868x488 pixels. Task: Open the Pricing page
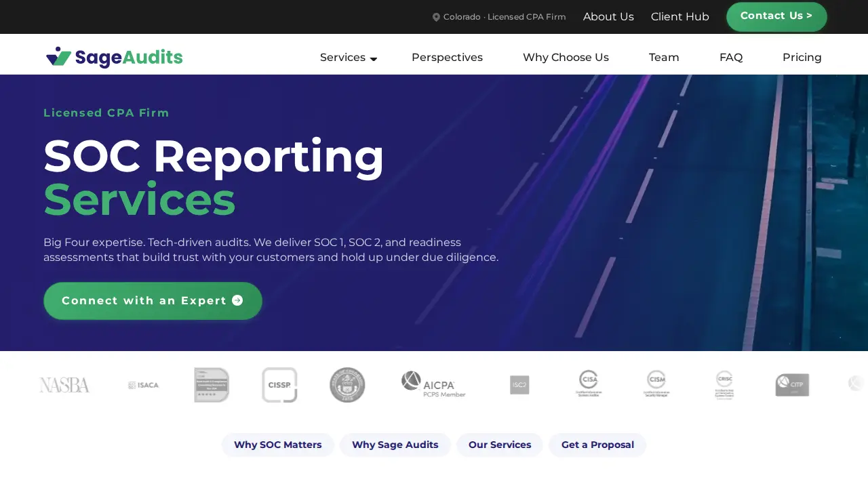(x=802, y=58)
